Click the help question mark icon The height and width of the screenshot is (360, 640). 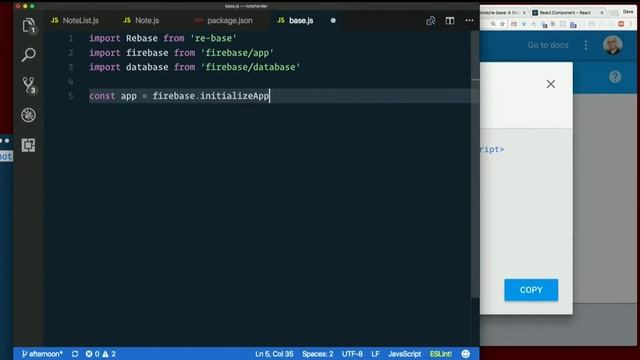615,77
